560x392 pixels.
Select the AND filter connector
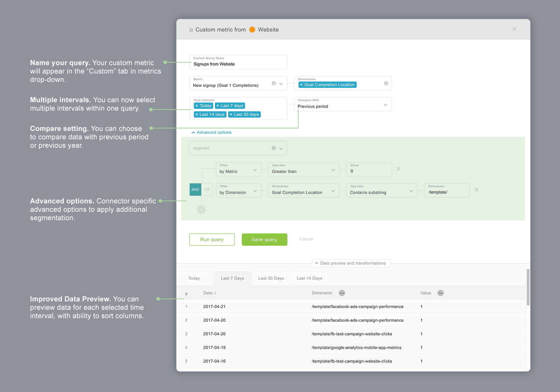point(195,189)
